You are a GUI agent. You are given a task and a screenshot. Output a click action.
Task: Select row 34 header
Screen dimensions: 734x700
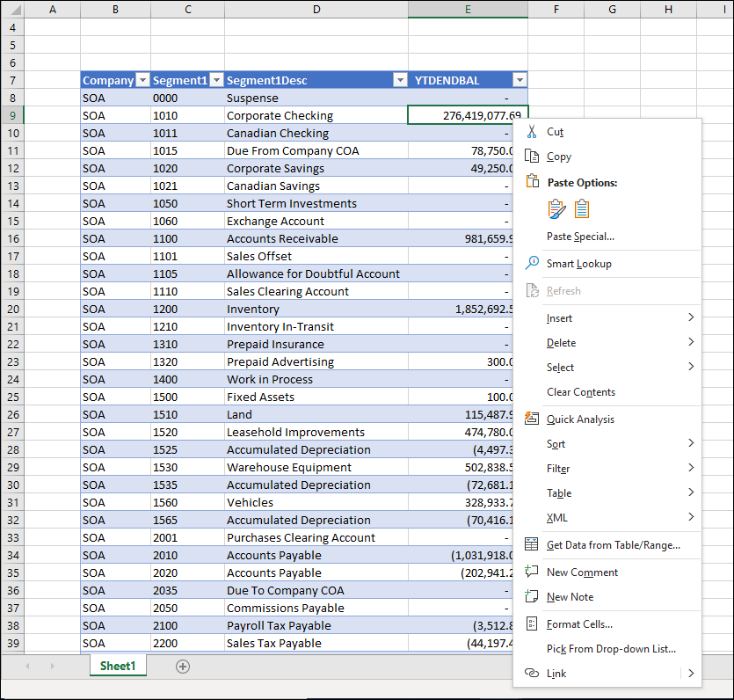coord(12,555)
